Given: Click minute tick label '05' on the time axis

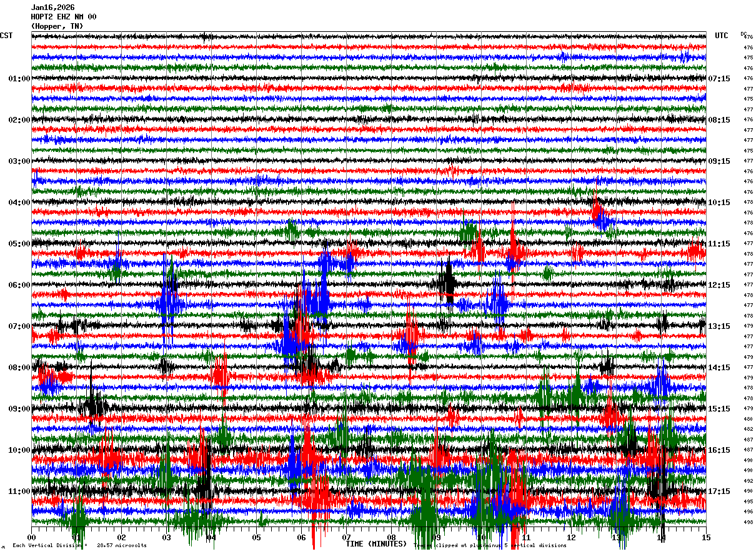Looking at the screenshot, I should 256,538.
